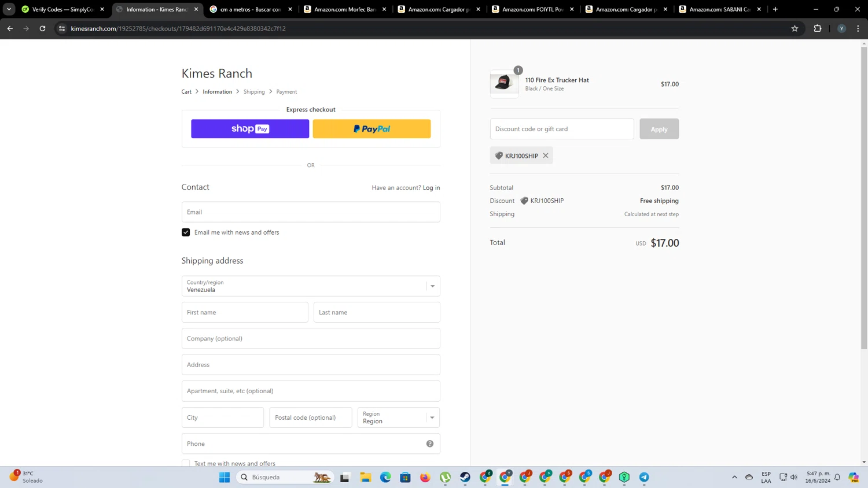Enable Text me with news and offers
The image size is (868, 488).
[186, 463]
